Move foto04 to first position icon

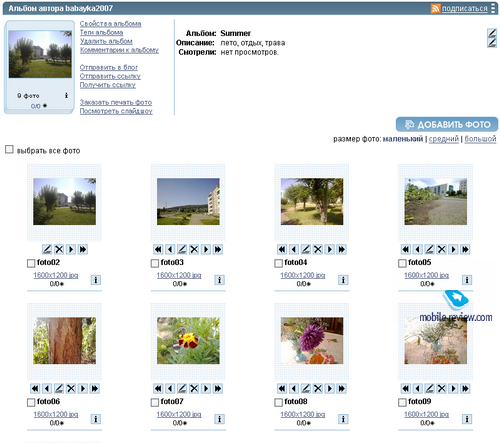click(282, 249)
